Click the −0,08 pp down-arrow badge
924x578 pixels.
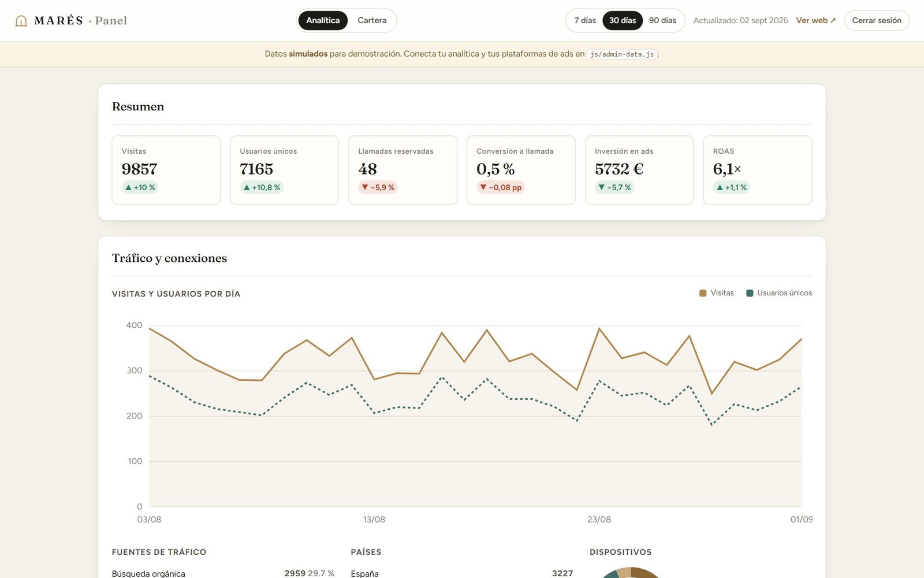coord(500,187)
